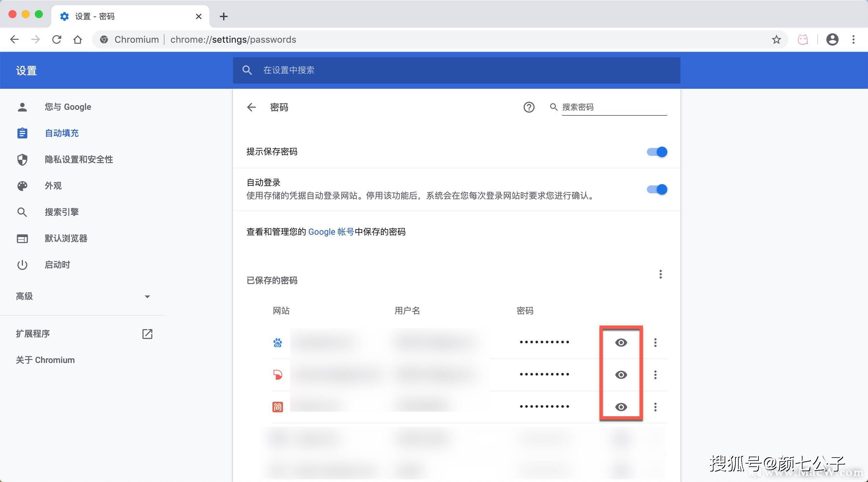
Task: Show password for the 简 row
Action: [x=621, y=407]
